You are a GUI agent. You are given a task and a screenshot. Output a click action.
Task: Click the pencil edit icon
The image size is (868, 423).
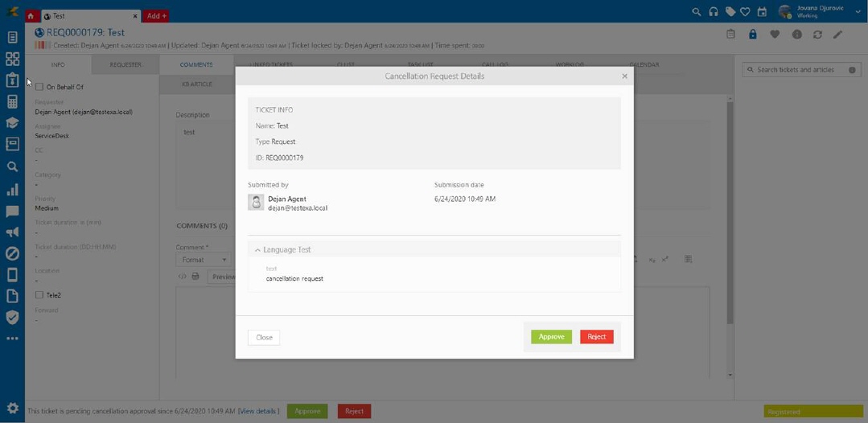click(837, 35)
